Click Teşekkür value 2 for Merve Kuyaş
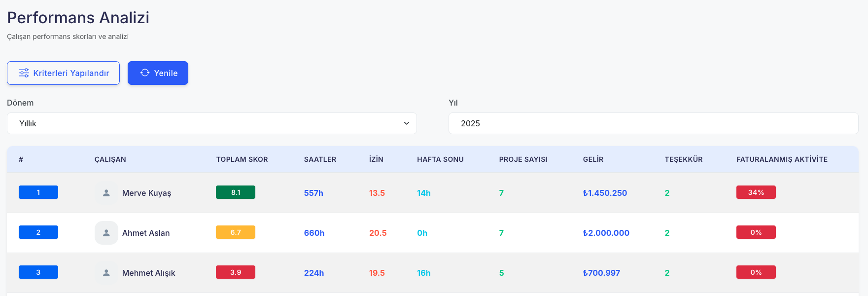Screen dimensions: 868x296 (667, 193)
